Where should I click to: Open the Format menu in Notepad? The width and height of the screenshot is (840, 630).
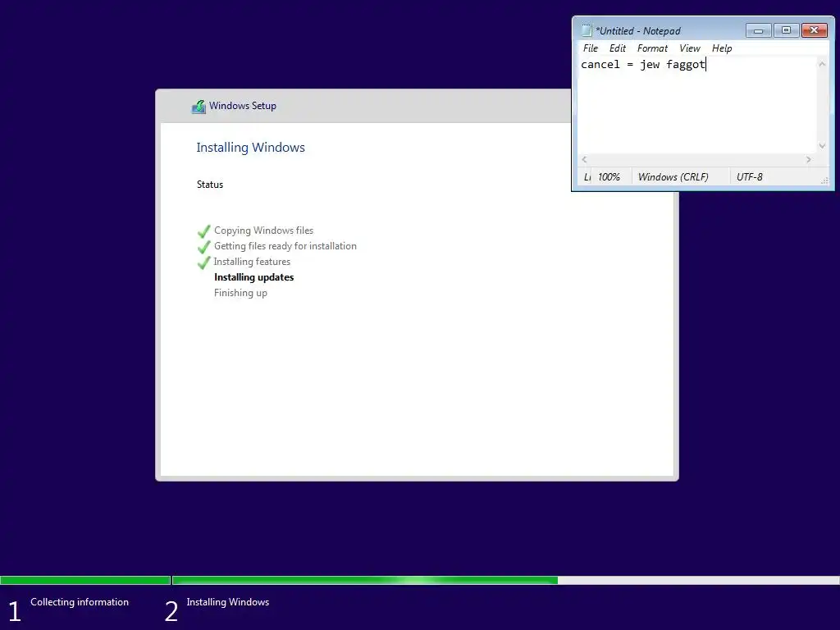(x=652, y=48)
